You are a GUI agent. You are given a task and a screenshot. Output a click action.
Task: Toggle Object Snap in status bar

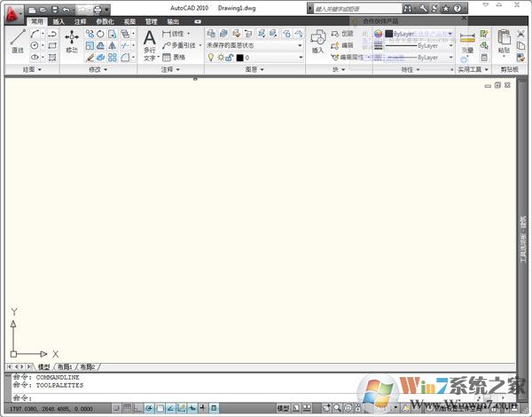pos(160,408)
